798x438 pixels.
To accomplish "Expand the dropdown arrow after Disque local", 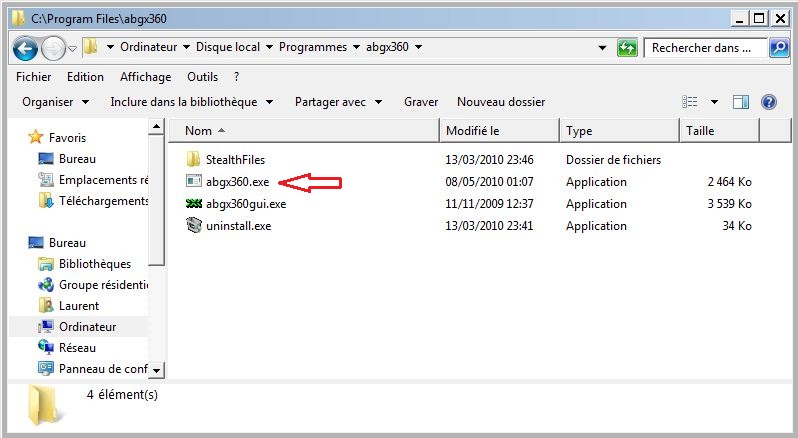I will (x=269, y=47).
